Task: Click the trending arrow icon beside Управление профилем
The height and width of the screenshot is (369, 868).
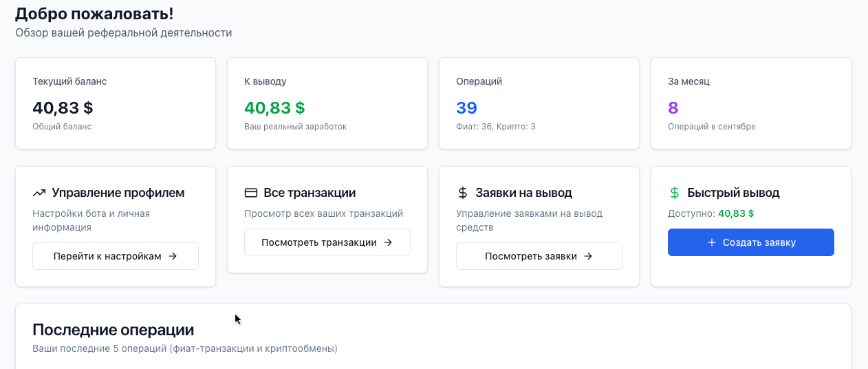Action: pos(39,193)
